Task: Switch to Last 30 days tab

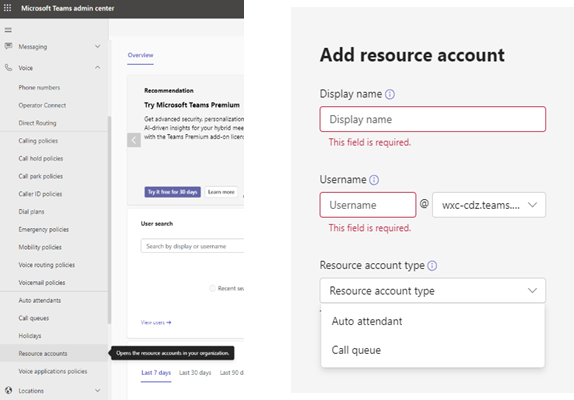Action: pyautogui.click(x=195, y=373)
